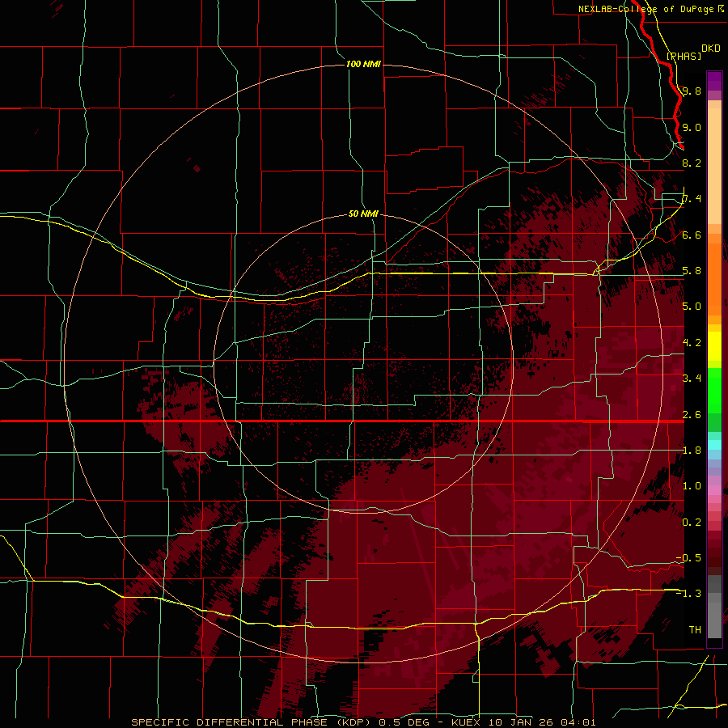This screenshot has width=728, height=728.
Task: Click the 0.2 scale value
Action: (692, 523)
